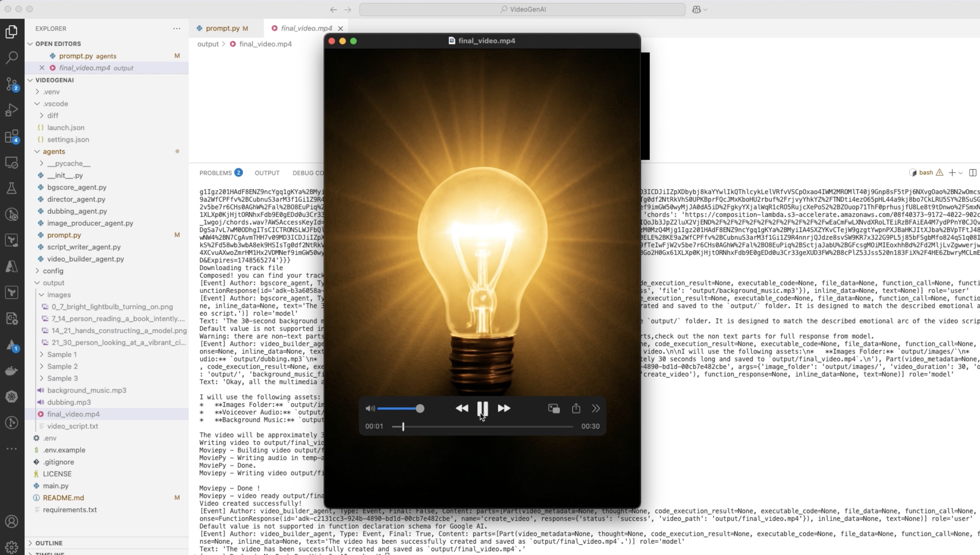Click the video player volume slider
The width and height of the screenshot is (980, 555).
click(399, 408)
